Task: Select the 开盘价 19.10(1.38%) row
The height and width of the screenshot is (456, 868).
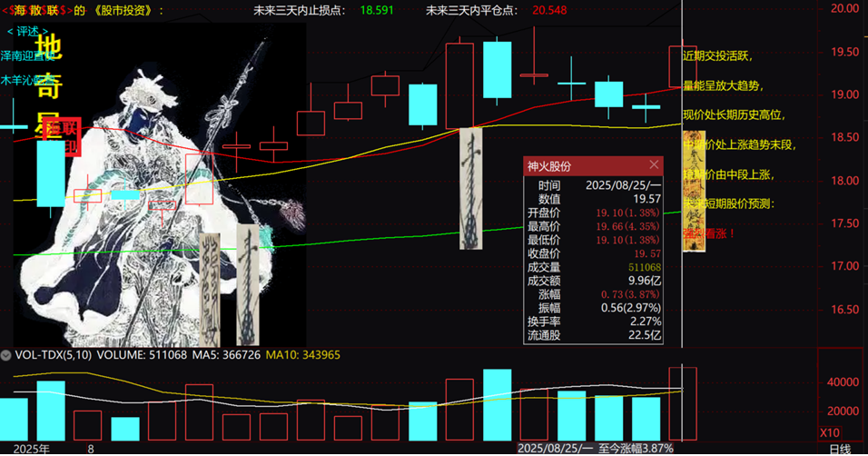Action: tap(594, 213)
